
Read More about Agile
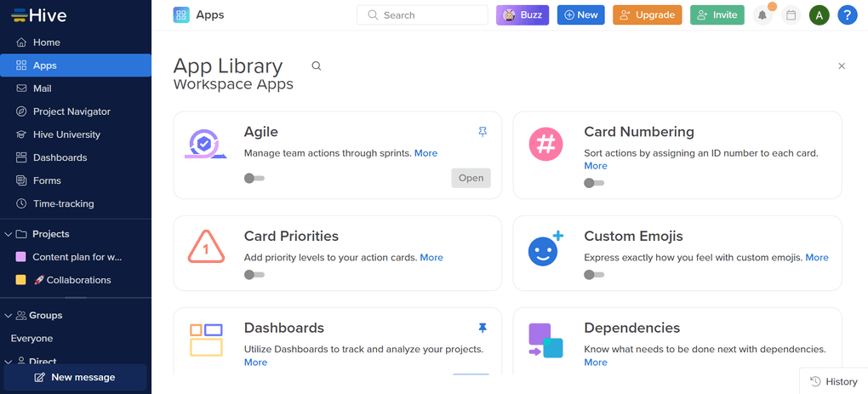click(425, 153)
